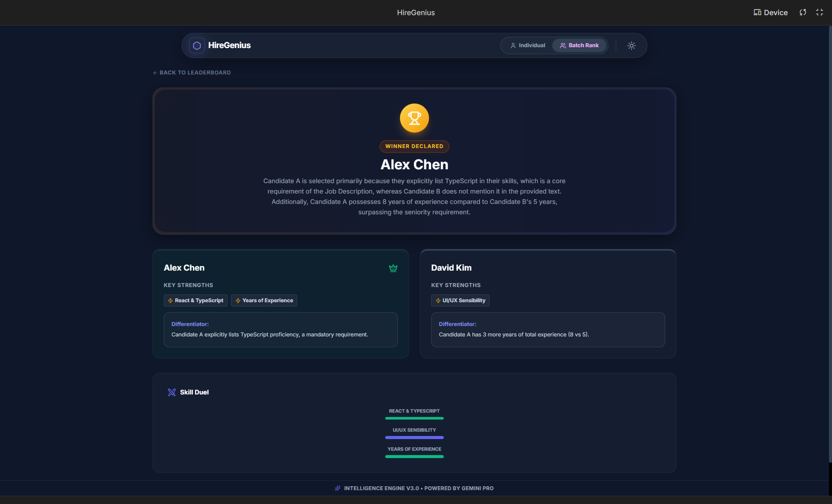Viewport: 832px width, 504px height.
Task: Click the Winner Declared badge
Action: click(414, 146)
